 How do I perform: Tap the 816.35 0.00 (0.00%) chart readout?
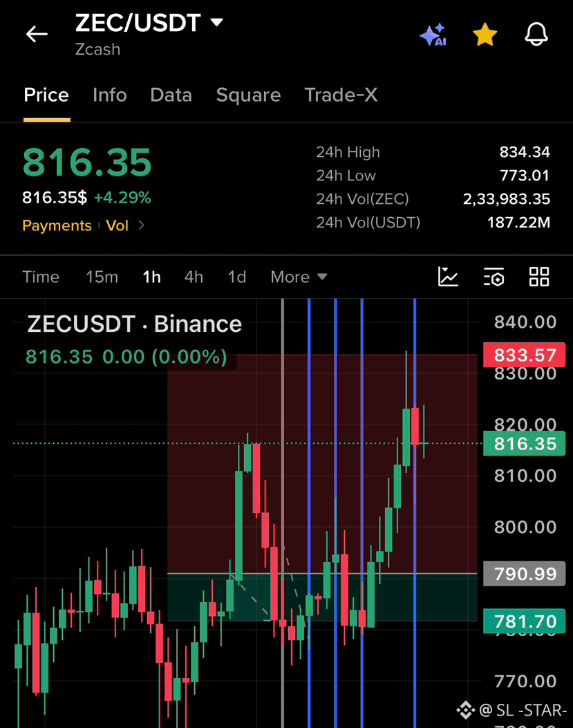tap(126, 357)
